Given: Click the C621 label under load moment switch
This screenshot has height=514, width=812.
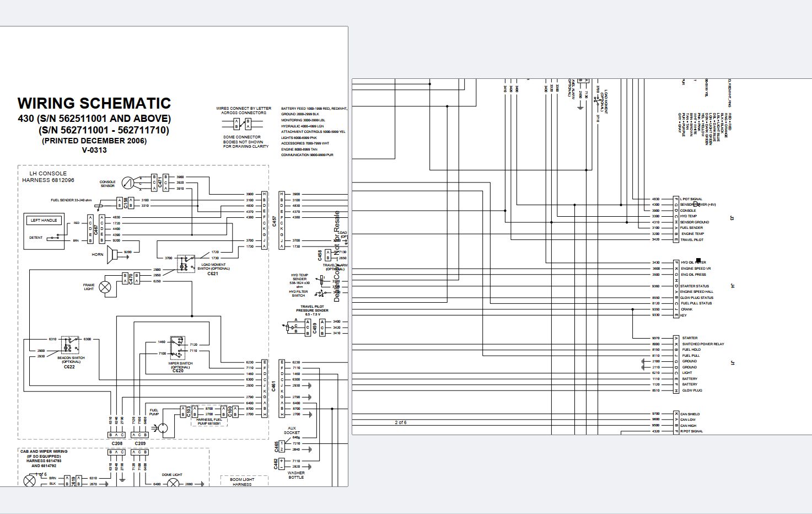Looking at the screenshot, I should 213,274.
